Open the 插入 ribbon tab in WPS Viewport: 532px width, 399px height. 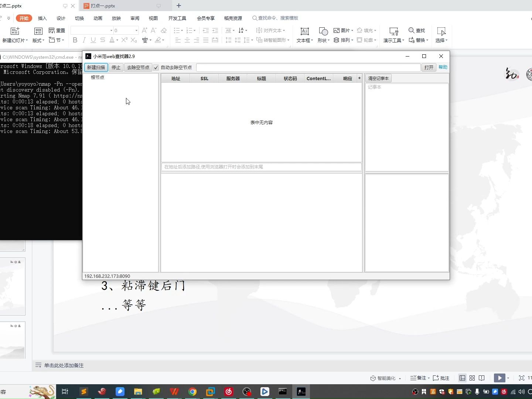click(42, 18)
